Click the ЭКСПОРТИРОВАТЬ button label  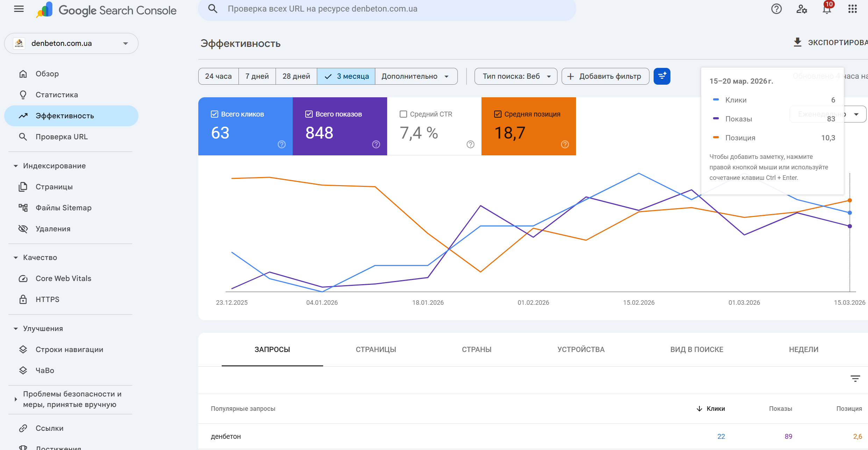pyautogui.click(x=838, y=43)
